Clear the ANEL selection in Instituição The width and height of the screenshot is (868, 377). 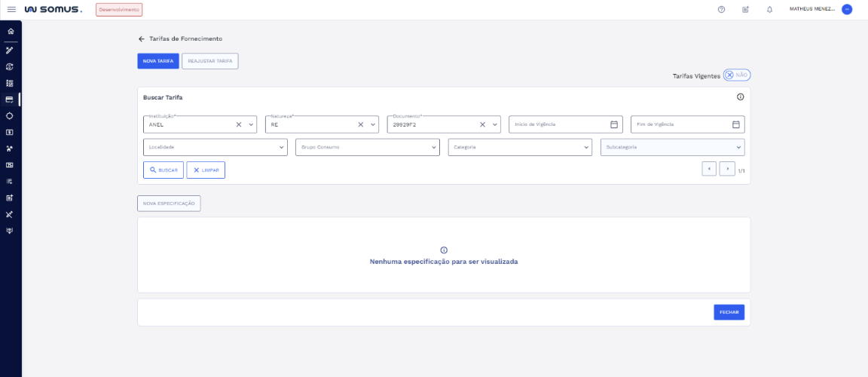click(x=239, y=124)
